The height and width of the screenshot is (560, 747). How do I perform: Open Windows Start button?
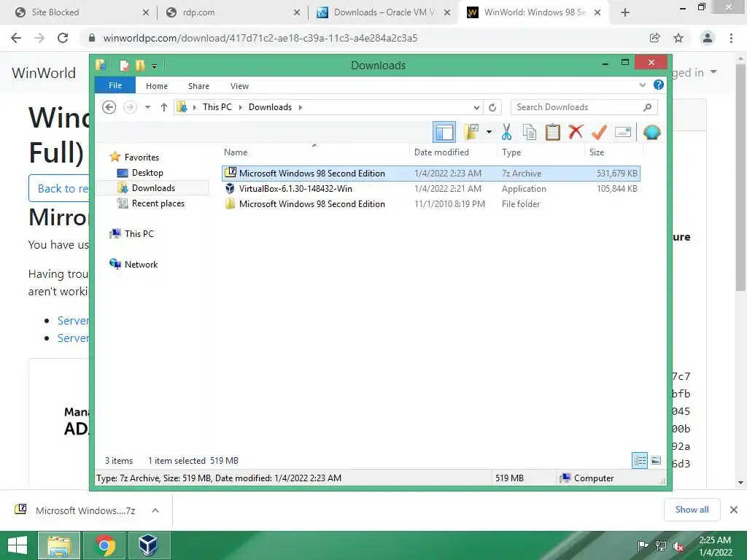coord(18,545)
